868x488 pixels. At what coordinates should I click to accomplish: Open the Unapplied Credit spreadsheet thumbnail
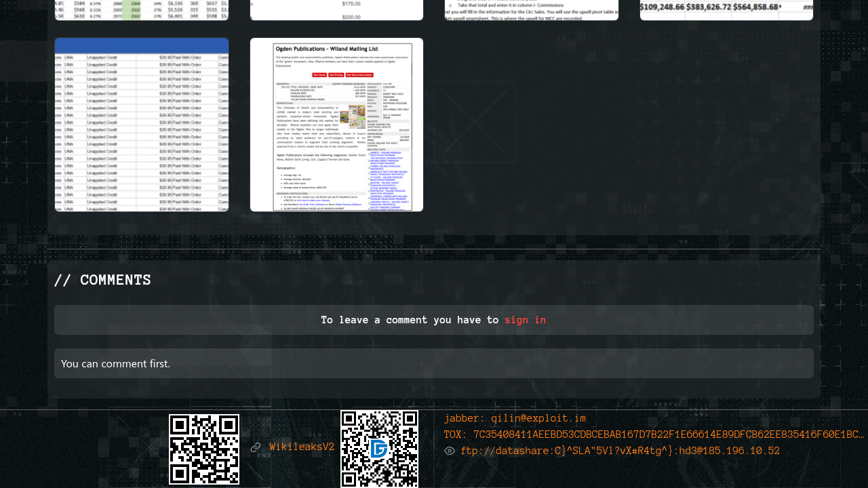click(142, 125)
